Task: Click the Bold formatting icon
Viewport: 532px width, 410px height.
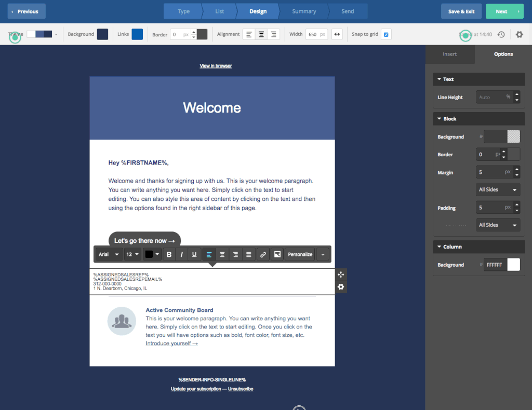Action: 169,254
